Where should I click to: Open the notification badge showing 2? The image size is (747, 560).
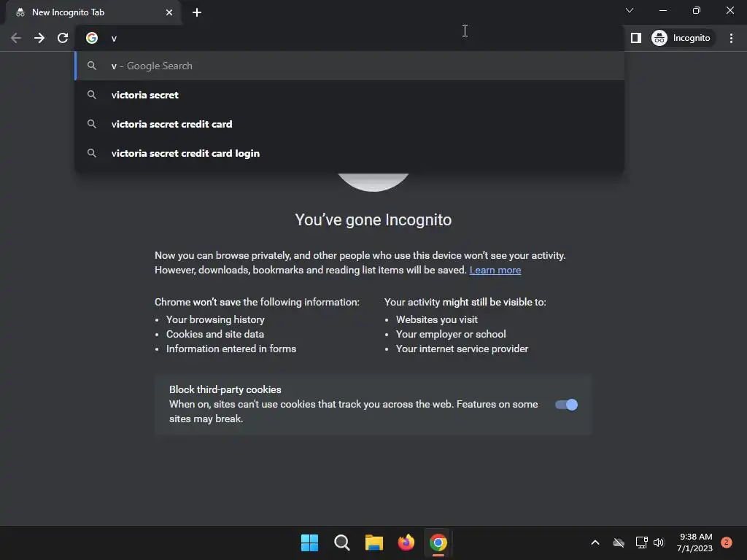pos(727,542)
